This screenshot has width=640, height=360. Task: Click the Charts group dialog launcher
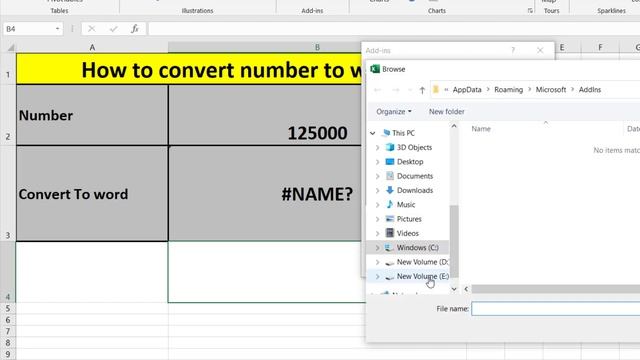click(530, 11)
